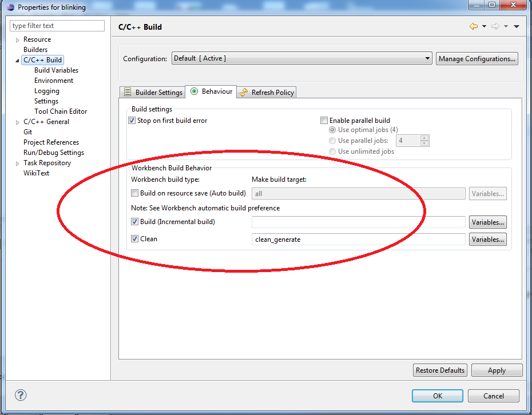This screenshot has width=532, height=415.
Task: Expand the C/C++ General tree node
Action: pos(17,122)
